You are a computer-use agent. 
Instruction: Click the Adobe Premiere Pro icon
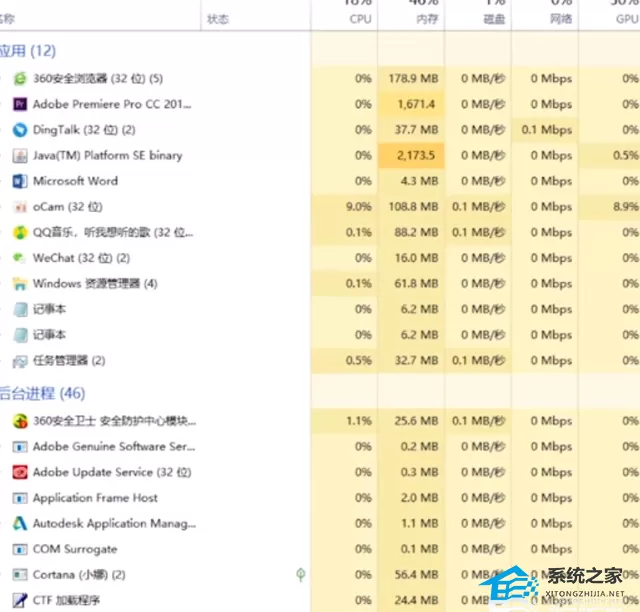tap(20, 104)
